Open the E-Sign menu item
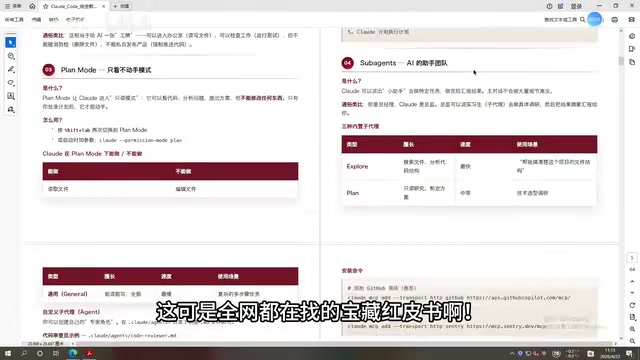Image resolution: width=640 pixels, height=360 pixels. [75, 20]
